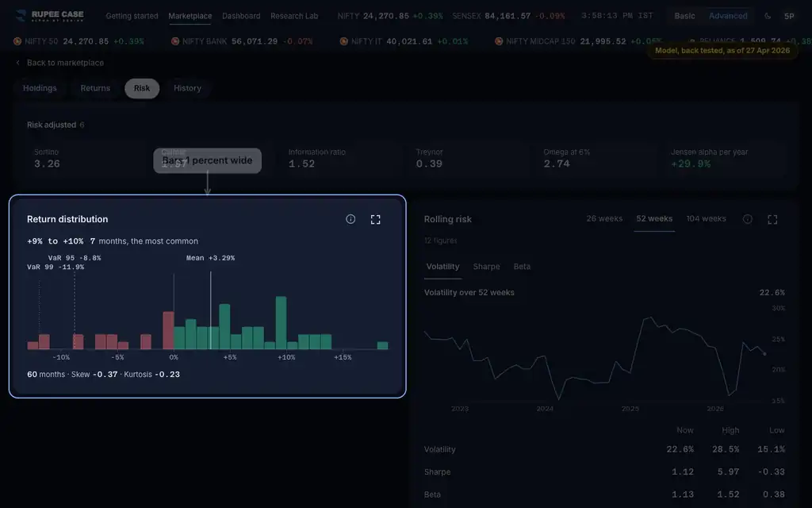Click the NIFTY MIDCAP 150 ticker icon
Image resolution: width=812 pixels, height=508 pixels.
click(499, 41)
